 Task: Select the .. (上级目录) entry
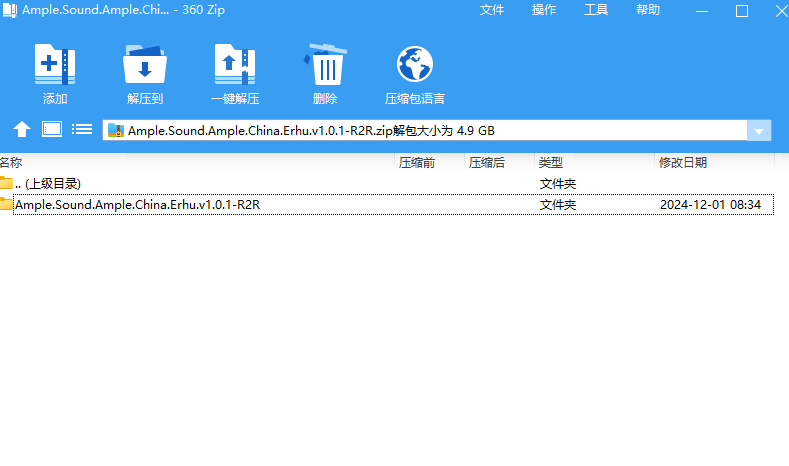(48, 184)
